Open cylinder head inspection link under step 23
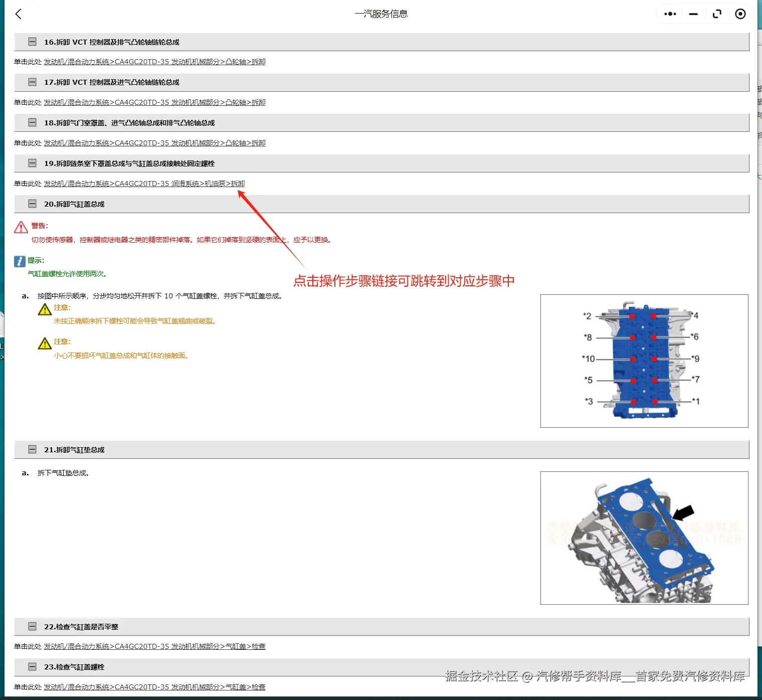 point(154,687)
